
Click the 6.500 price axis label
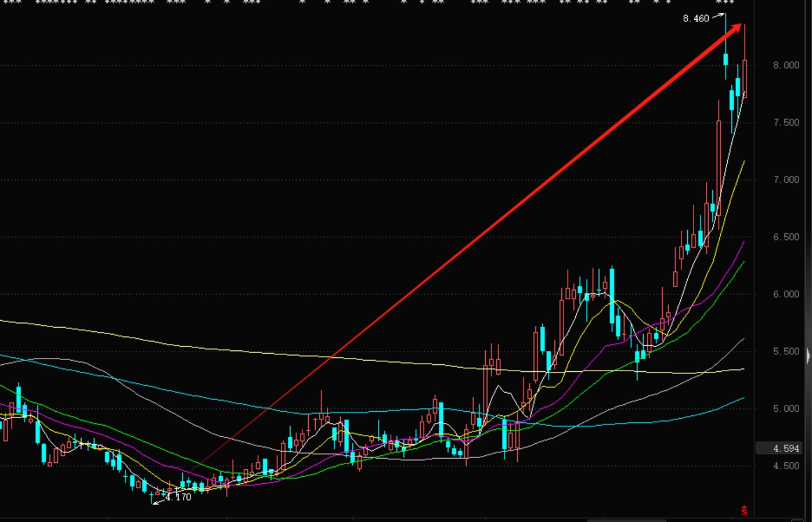(786, 237)
